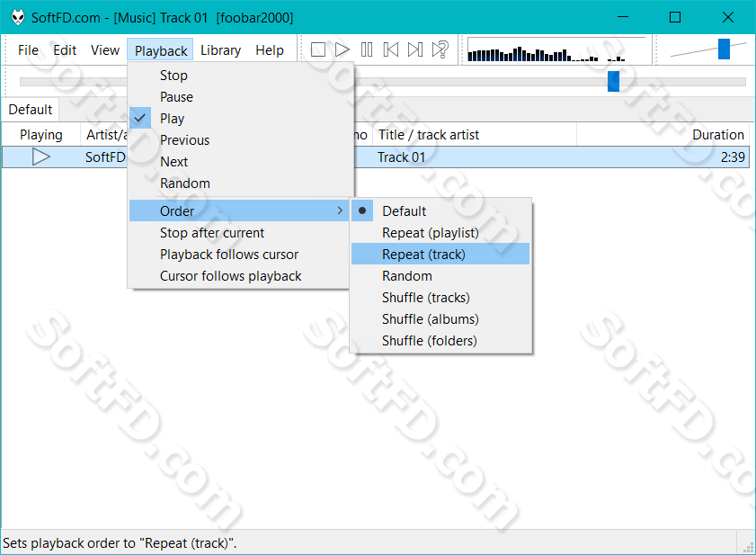Screen dimensions: 756x555
Task: Maximize the foobar2000 window
Action: click(x=675, y=17)
